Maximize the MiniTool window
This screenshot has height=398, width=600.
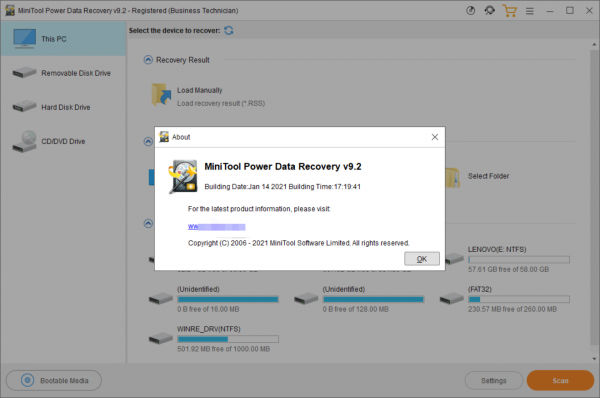tap(570, 11)
